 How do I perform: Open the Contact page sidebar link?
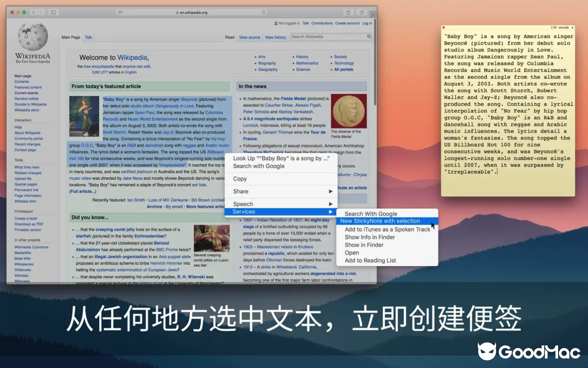click(25, 150)
